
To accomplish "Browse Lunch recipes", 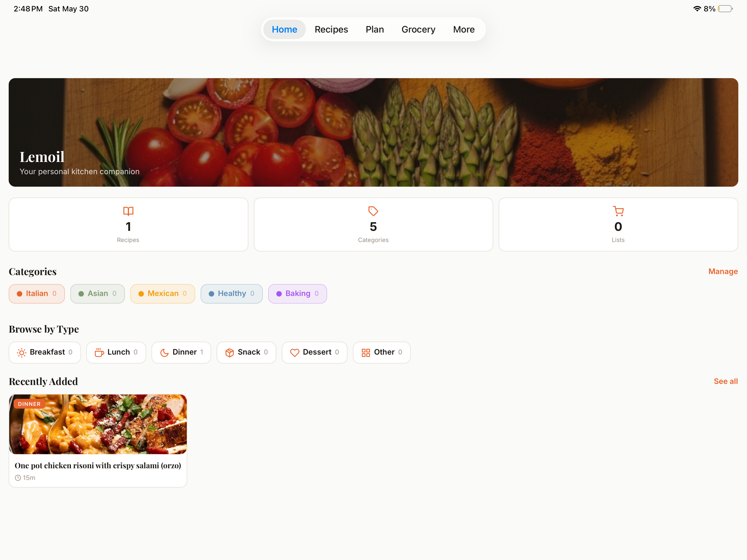I will [116, 352].
